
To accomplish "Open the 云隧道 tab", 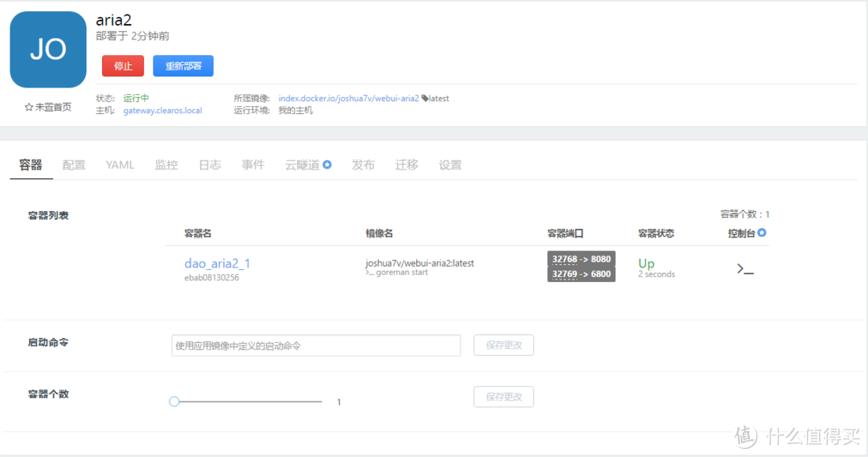I will coord(302,165).
